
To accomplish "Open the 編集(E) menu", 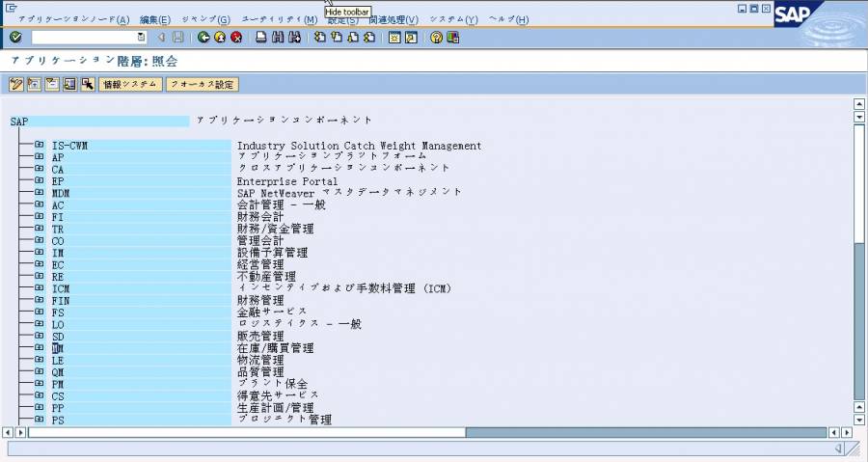I will coord(154,19).
